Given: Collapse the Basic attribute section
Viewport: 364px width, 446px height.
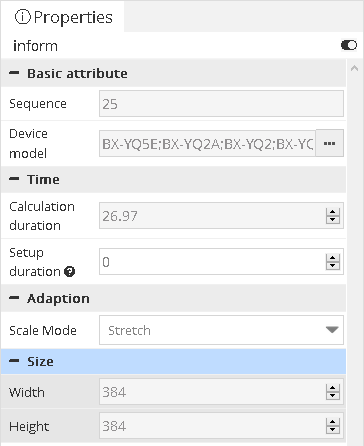Looking at the screenshot, I should click(x=14, y=73).
